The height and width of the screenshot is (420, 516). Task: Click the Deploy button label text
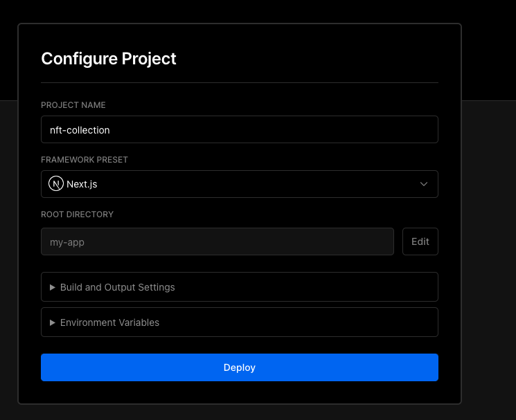[x=240, y=367]
